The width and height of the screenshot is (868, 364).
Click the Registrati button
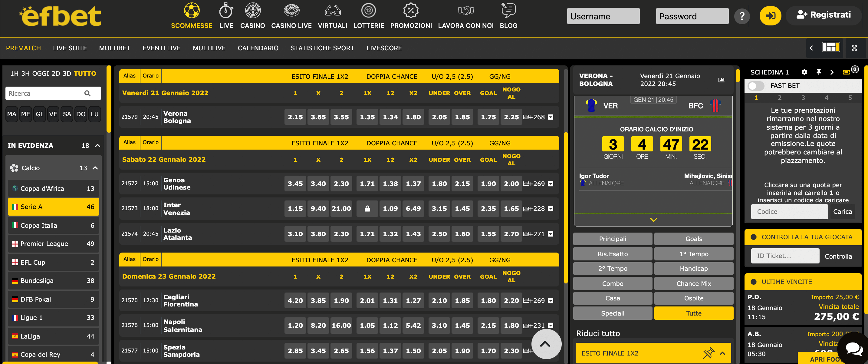[x=824, y=15]
